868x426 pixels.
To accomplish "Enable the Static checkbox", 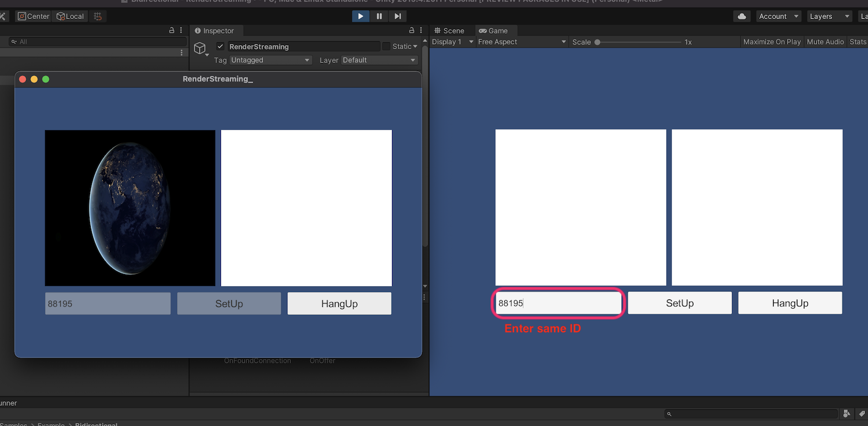I will pos(386,46).
